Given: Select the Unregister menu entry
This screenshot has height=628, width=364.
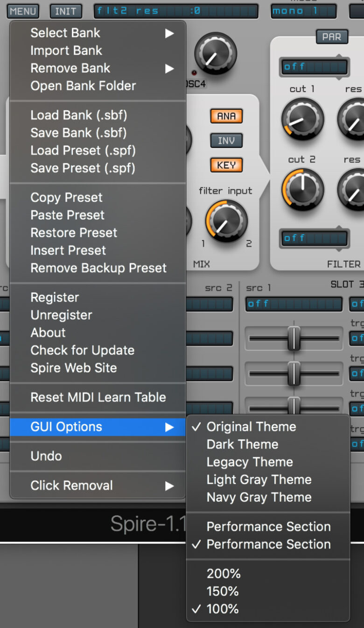Looking at the screenshot, I should [x=98, y=315].
